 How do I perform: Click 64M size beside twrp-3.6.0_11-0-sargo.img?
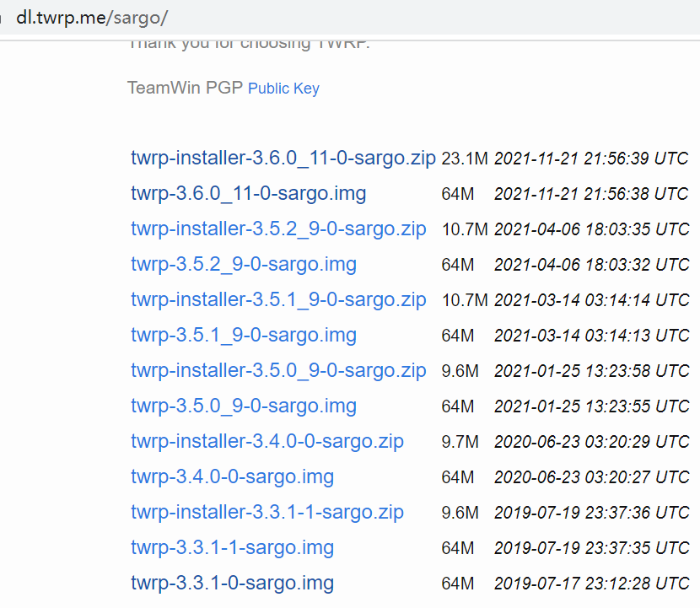(x=458, y=194)
